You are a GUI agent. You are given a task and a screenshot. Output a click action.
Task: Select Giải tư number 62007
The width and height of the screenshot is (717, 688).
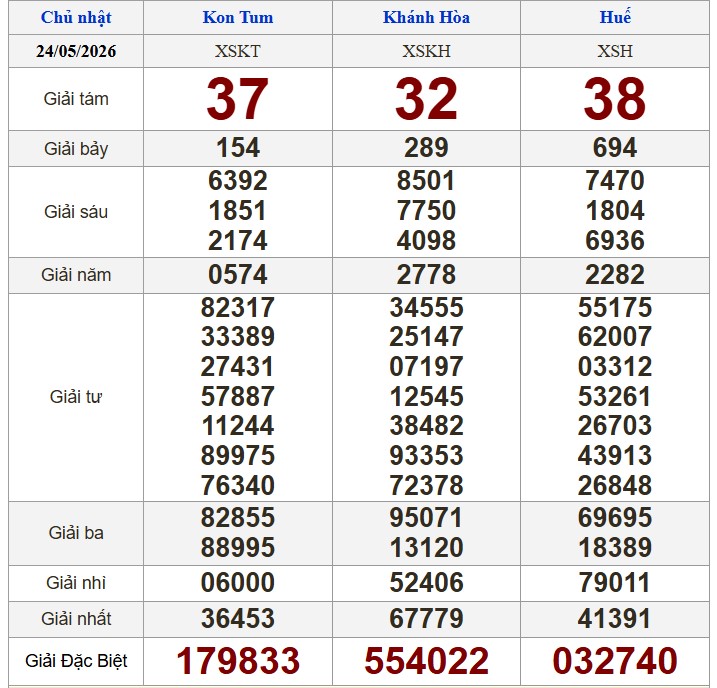tap(615, 337)
